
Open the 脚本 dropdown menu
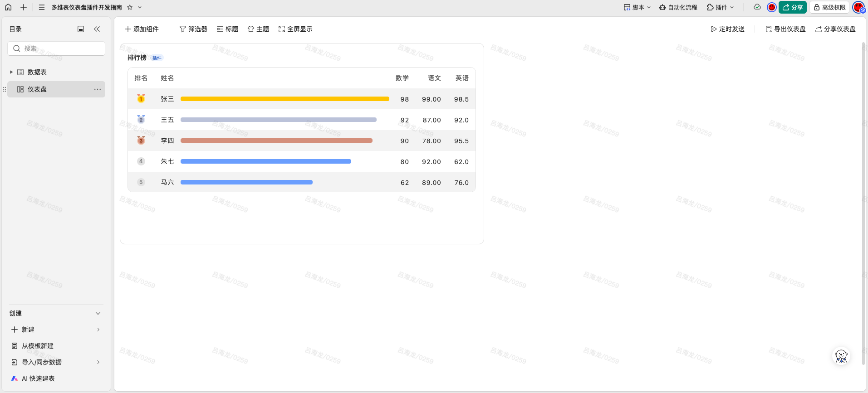[637, 7]
